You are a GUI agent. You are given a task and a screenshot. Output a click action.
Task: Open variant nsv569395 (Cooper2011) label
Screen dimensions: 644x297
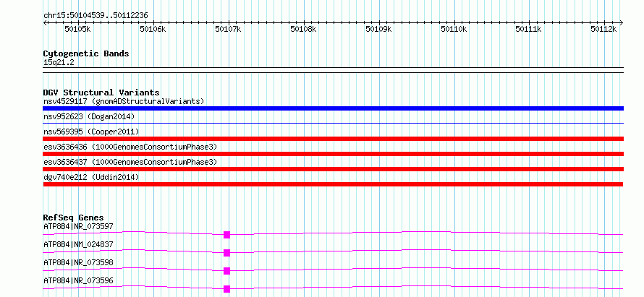tap(91, 132)
